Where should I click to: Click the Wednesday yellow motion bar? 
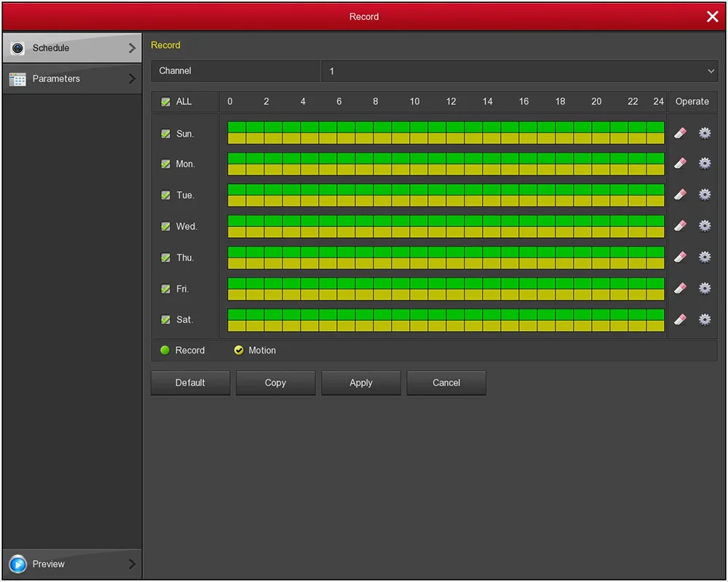tap(446, 231)
